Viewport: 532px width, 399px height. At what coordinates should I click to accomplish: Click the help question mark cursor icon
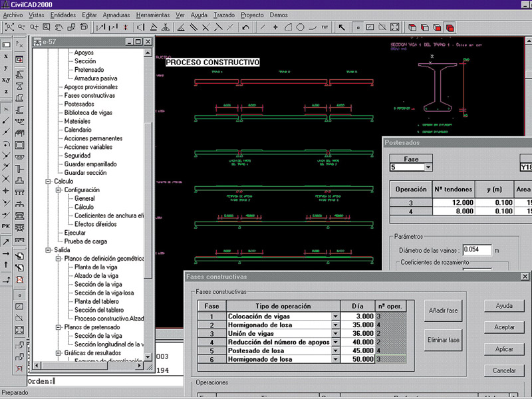pos(19,45)
